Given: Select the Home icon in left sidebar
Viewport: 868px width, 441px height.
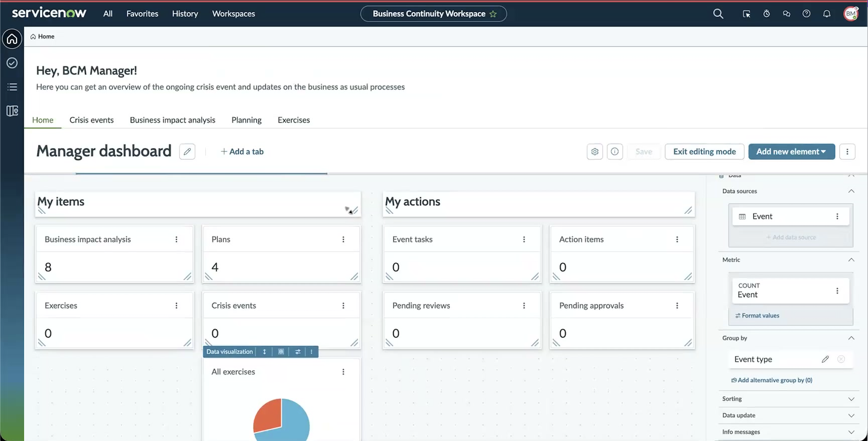Looking at the screenshot, I should pyautogui.click(x=12, y=39).
